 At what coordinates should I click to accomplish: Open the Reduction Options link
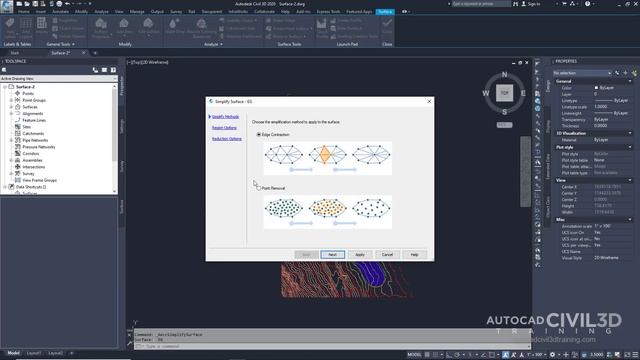[x=227, y=139]
